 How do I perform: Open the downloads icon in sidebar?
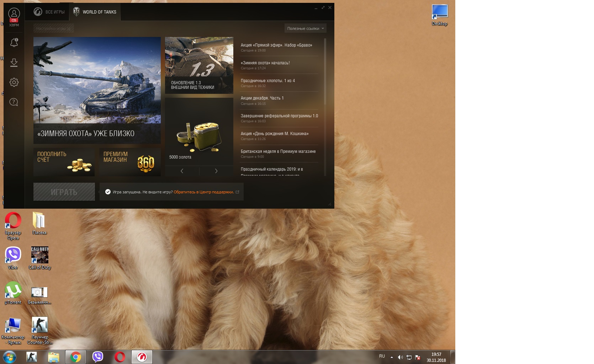pyautogui.click(x=14, y=63)
